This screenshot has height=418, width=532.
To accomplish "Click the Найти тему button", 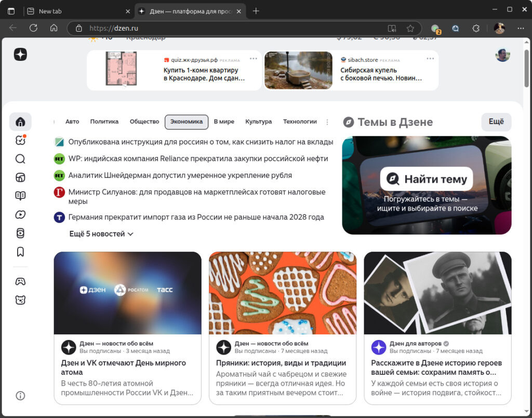I will [x=427, y=179].
